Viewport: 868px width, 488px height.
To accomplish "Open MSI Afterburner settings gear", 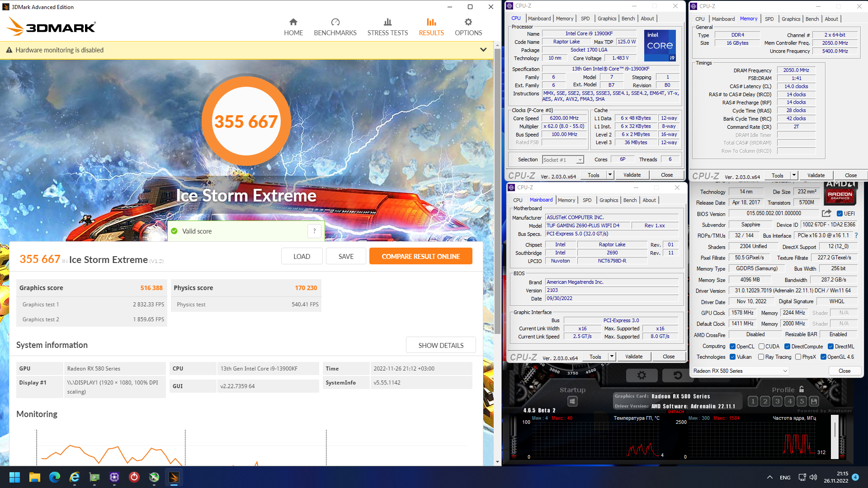I will (x=642, y=375).
